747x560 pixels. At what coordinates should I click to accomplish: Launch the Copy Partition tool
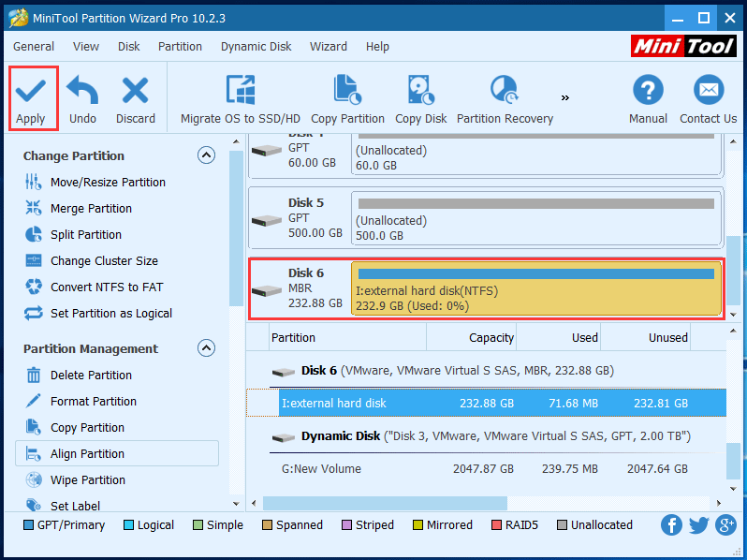(347, 91)
